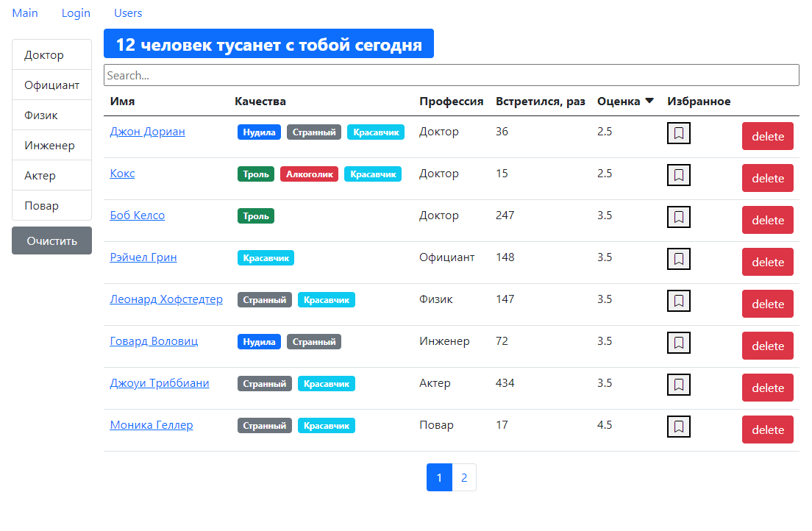Open the Main navigation link
Viewport: 812px width, 531px height.
click(25, 13)
